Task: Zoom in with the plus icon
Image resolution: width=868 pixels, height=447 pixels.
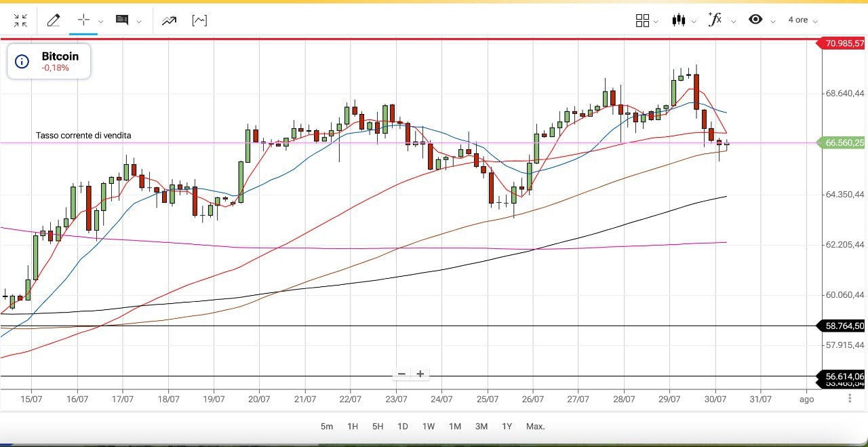Action: pos(420,374)
